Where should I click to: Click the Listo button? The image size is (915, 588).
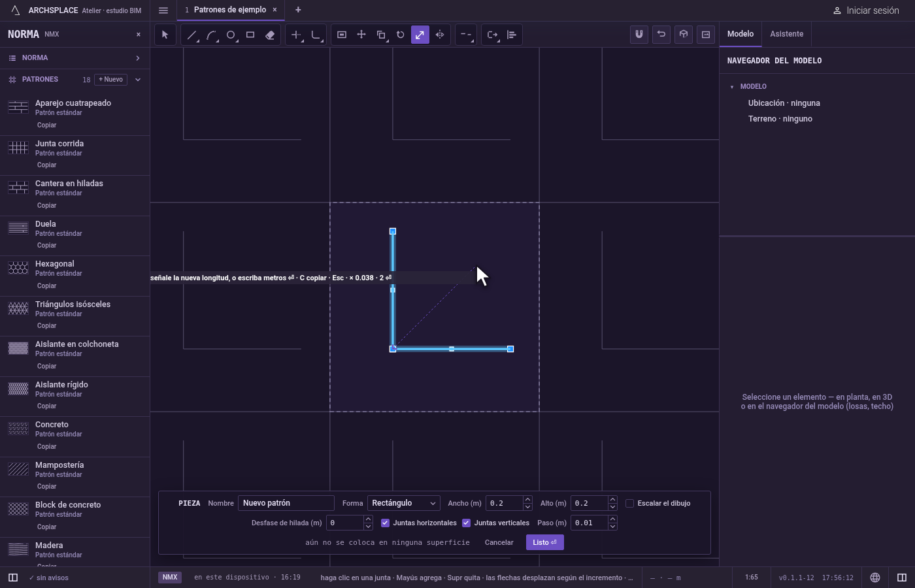point(544,542)
